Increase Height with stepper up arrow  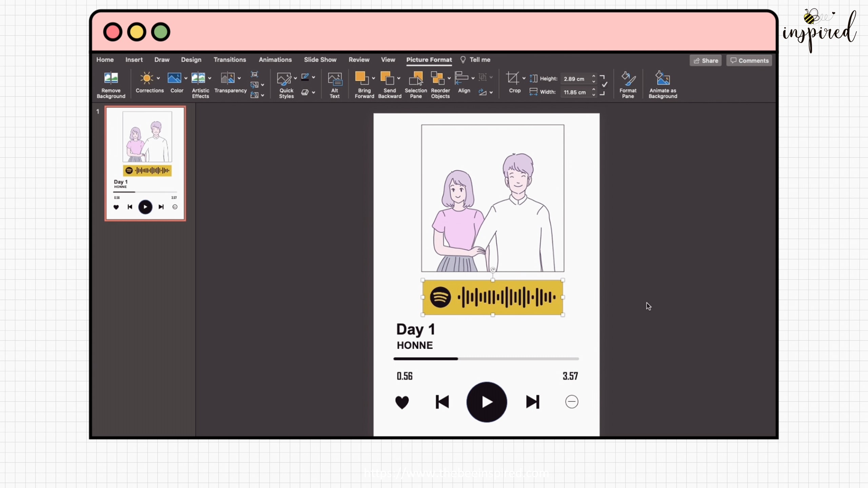point(594,76)
